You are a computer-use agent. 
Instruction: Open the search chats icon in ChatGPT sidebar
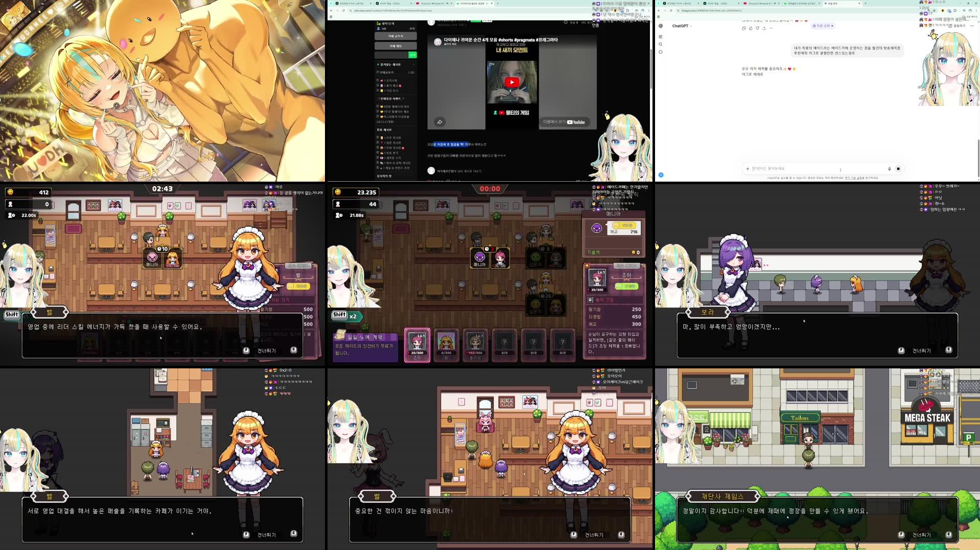(661, 45)
